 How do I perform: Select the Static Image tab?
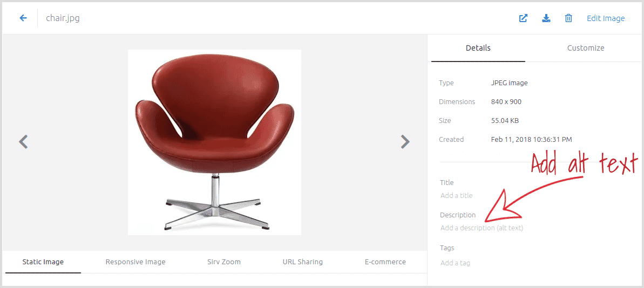pyautogui.click(x=43, y=262)
